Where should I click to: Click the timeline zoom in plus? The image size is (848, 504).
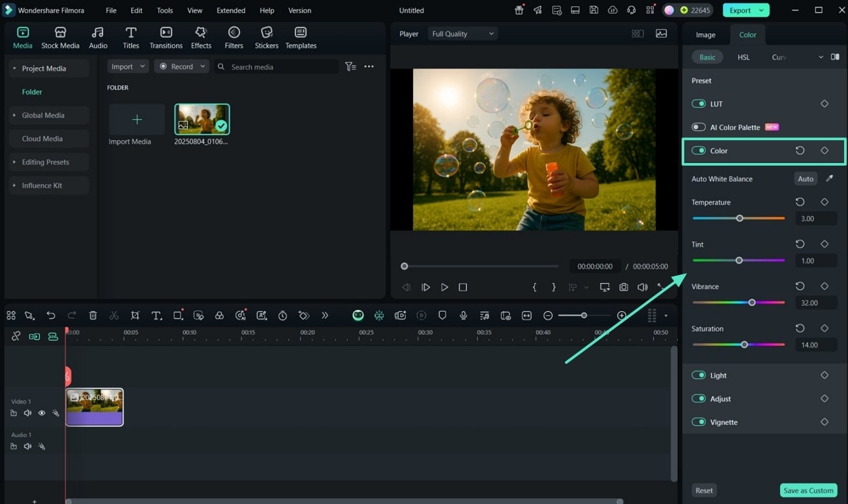tap(622, 316)
